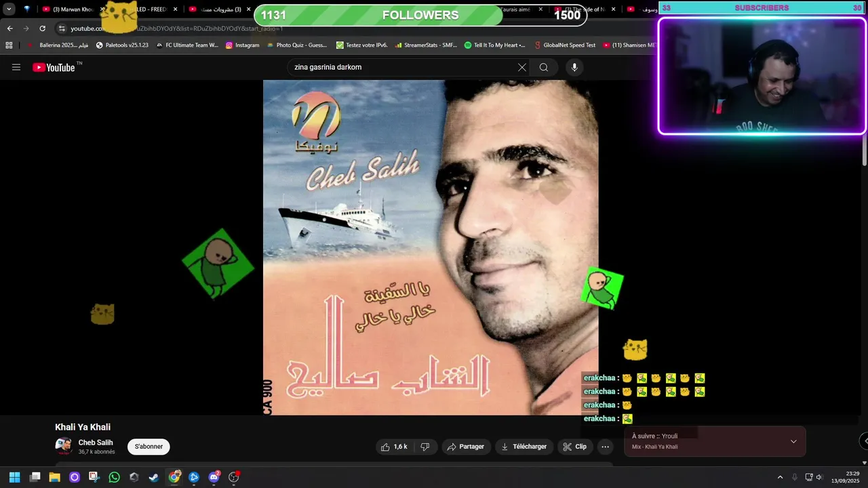Switch to the LED - FREED tab
This screenshot has height=488, width=868.
146,9
